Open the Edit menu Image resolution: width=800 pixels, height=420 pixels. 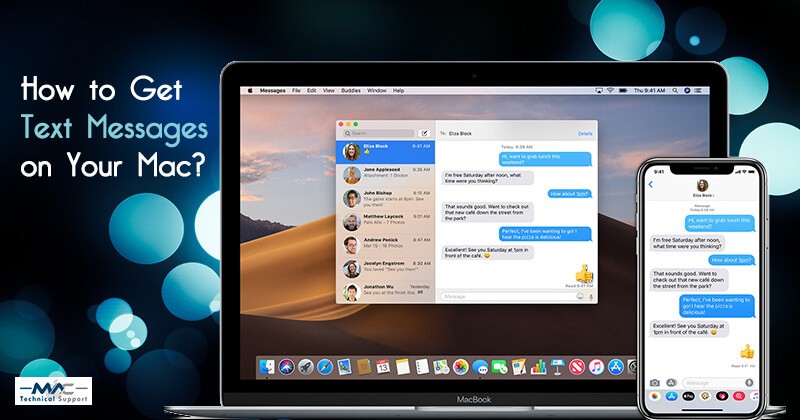pyautogui.click(x=312, y=90)
